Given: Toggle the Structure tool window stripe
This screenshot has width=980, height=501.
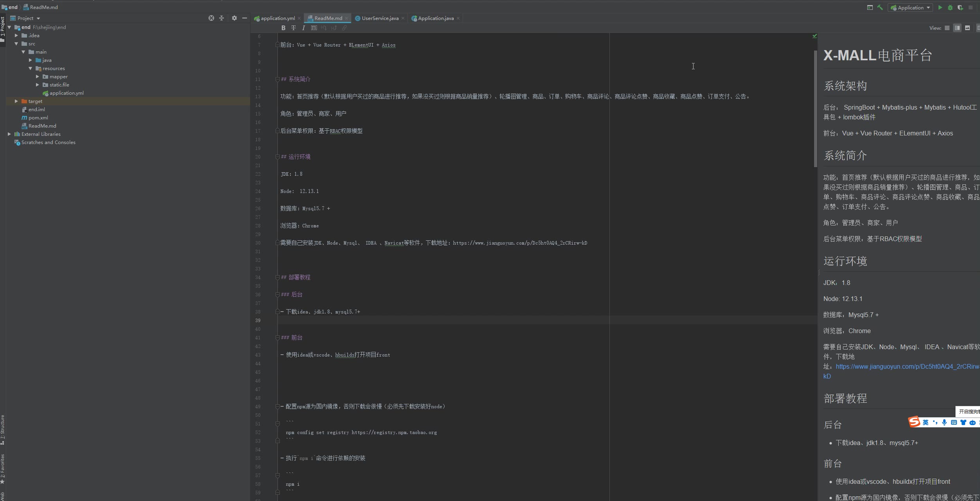Looking at the screenshot, I should 2,429.
